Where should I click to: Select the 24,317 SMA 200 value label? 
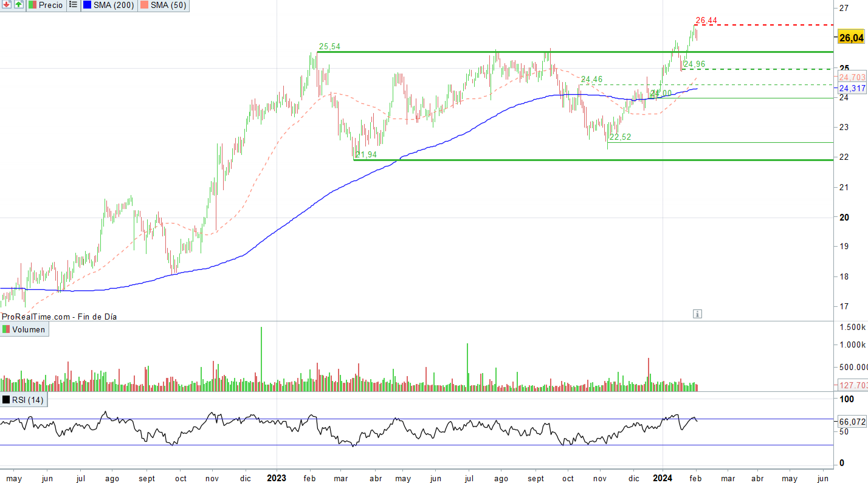click(x=852, y=88)
